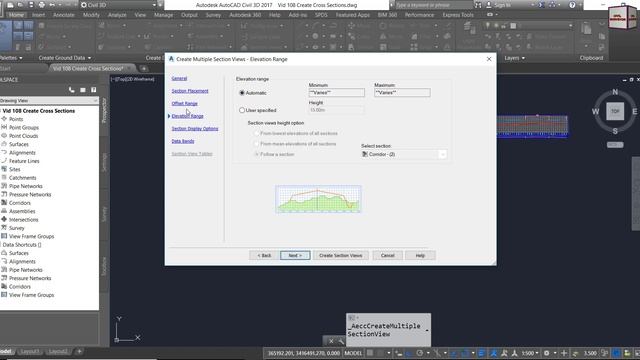The image size is (640, 360).
Task: Open the Civil 3D workspace dropdown
Action: (x=118, y=5)
